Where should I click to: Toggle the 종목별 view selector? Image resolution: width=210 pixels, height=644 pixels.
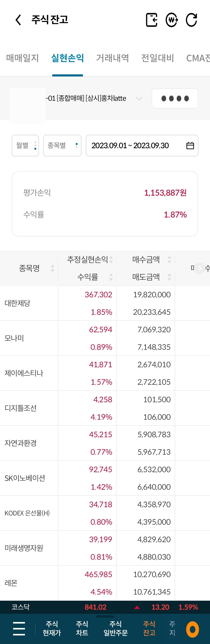coord(62,146)
